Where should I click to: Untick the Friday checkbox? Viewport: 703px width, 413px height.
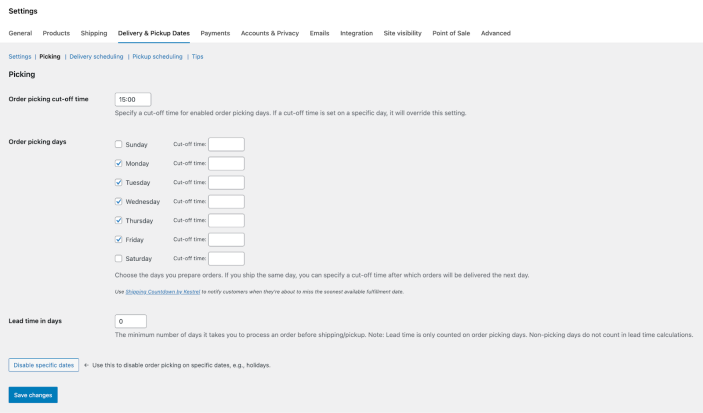[x=119, y=239]
